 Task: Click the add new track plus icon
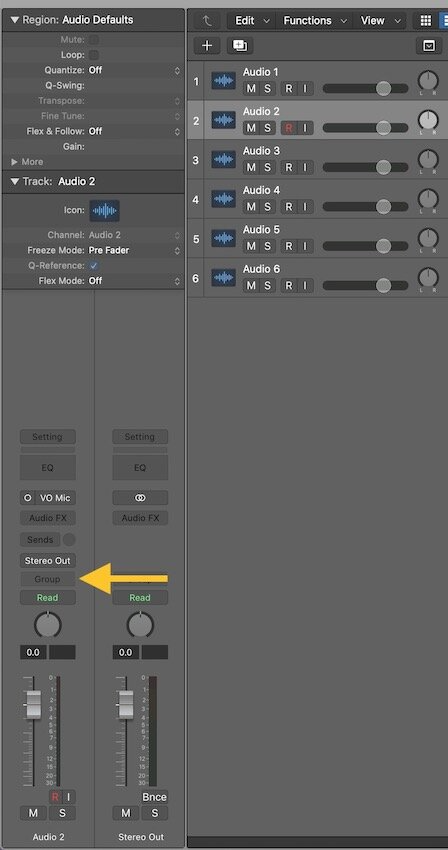point(207,46)
